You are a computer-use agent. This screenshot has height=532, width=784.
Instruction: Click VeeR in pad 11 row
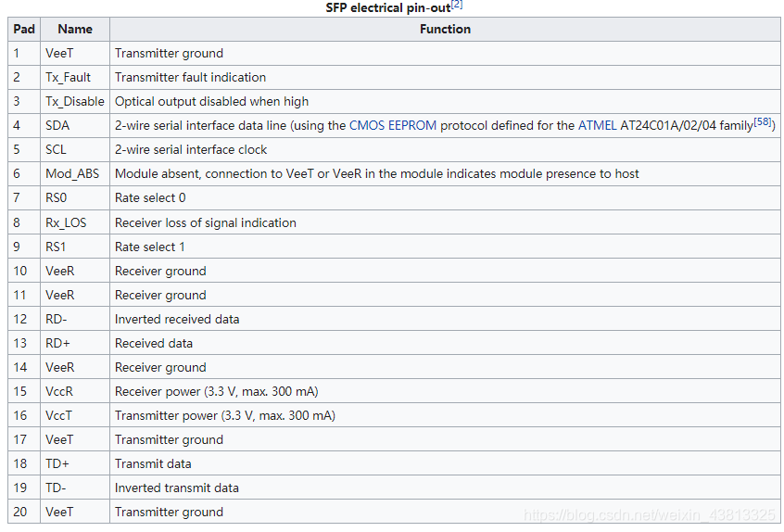pyautogui.click(x=59, y=295)
